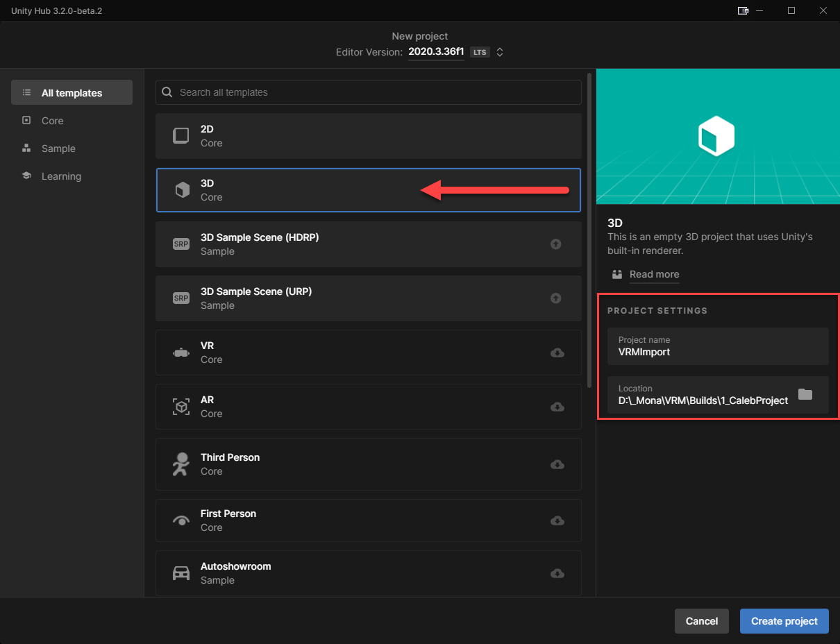Click Create project button

click(x=784, y=621)
